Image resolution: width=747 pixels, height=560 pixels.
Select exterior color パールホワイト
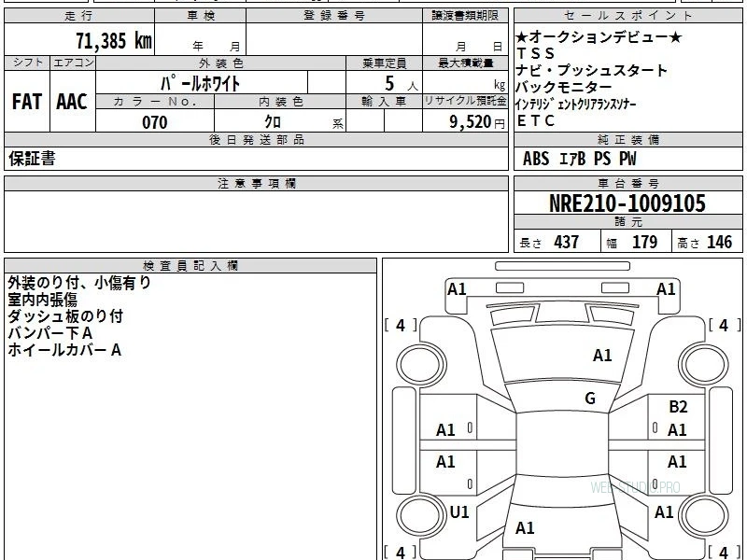tap(200, 83)
